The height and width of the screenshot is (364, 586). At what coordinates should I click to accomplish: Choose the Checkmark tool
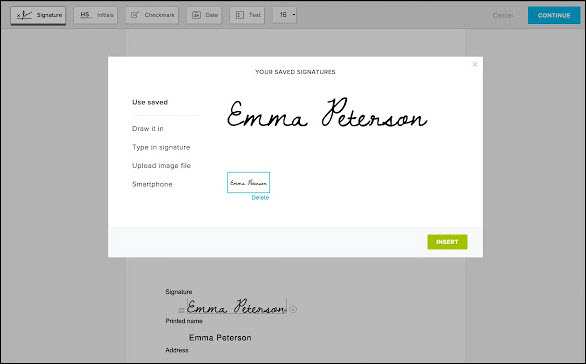pyautogui.click(x=152, y=15)
